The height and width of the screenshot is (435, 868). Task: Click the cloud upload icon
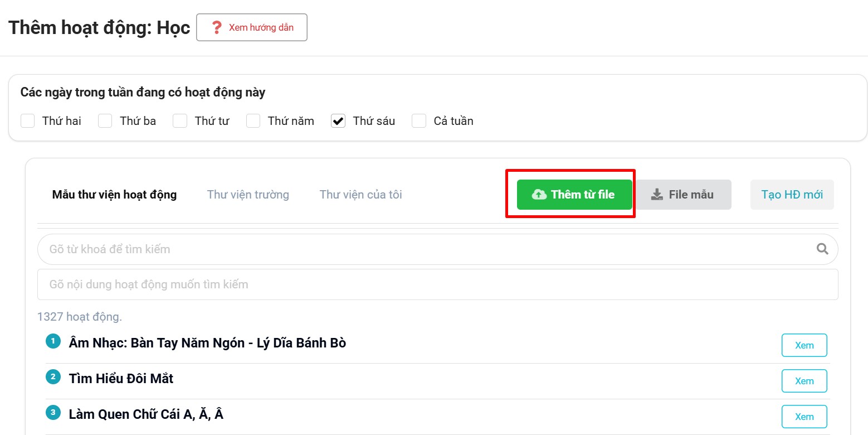click(539, 195)
